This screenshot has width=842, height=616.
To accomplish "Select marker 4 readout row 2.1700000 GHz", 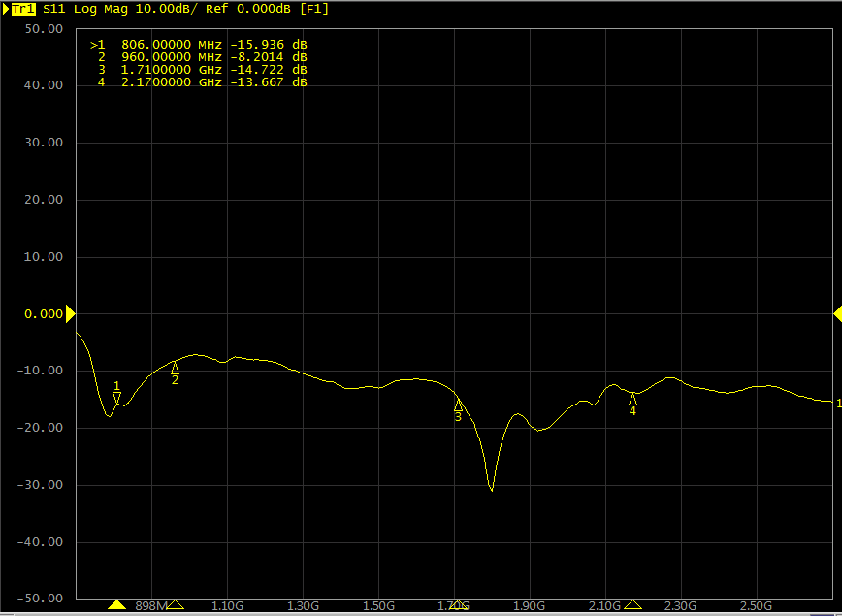I will (x=202, y=82).
